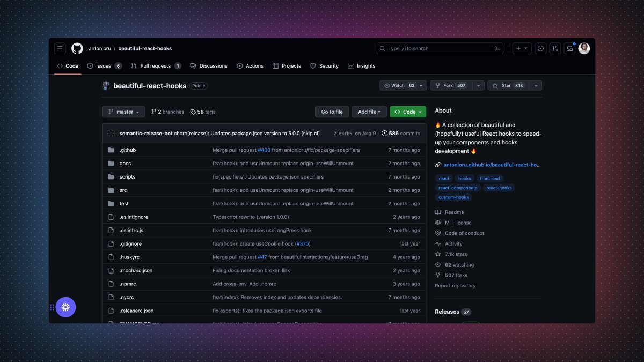Click the floating purple widget button

tap(65, 307)
